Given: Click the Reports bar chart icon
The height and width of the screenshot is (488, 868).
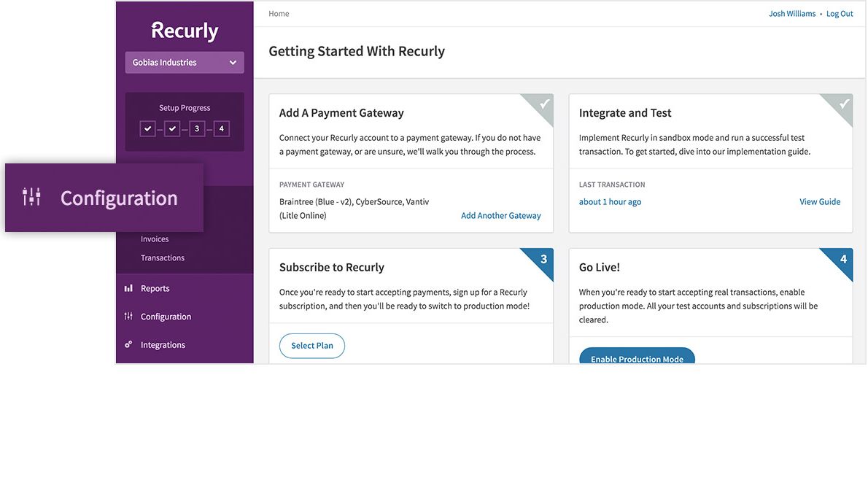Looking at the screenshot, I should pyautogui.click(x=128, y=288).
